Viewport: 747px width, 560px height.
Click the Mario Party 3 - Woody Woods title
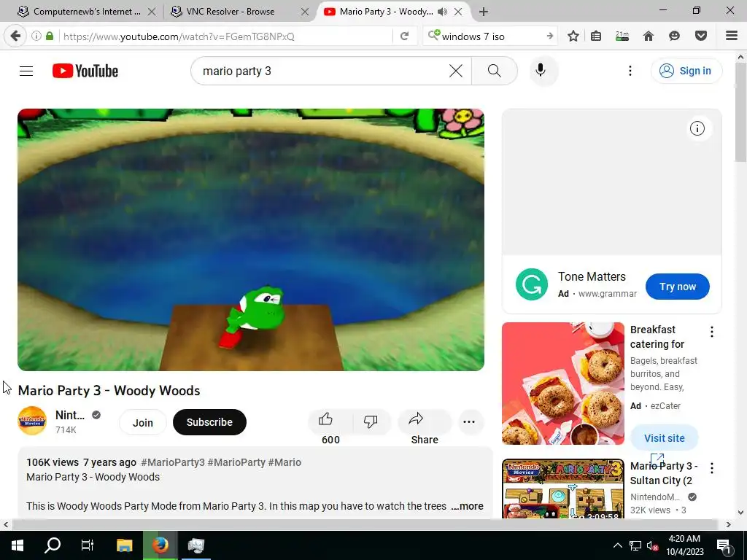point(109,391)
